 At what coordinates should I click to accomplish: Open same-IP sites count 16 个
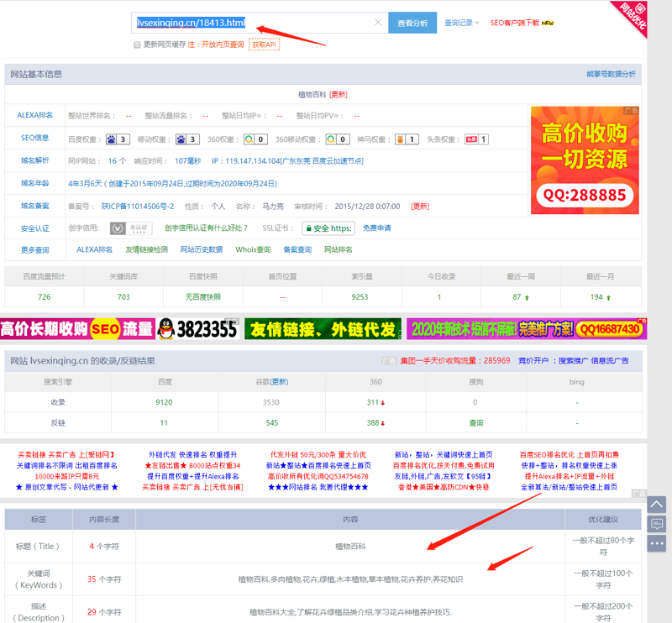click(117, 161)
